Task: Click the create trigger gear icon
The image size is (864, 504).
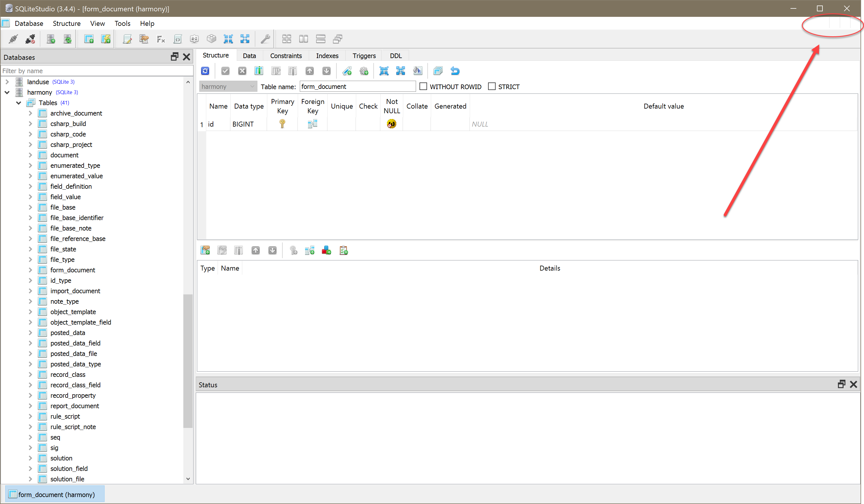Action: click(364, 71)
